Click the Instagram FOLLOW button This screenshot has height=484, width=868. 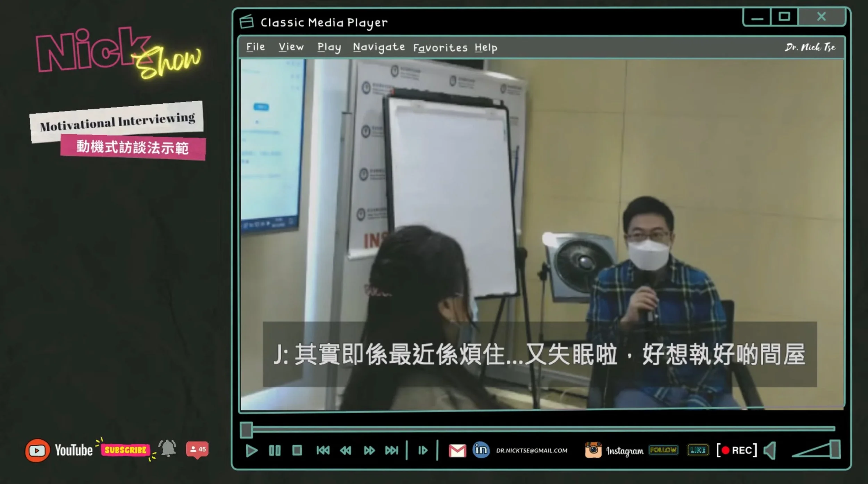point(663,450)
